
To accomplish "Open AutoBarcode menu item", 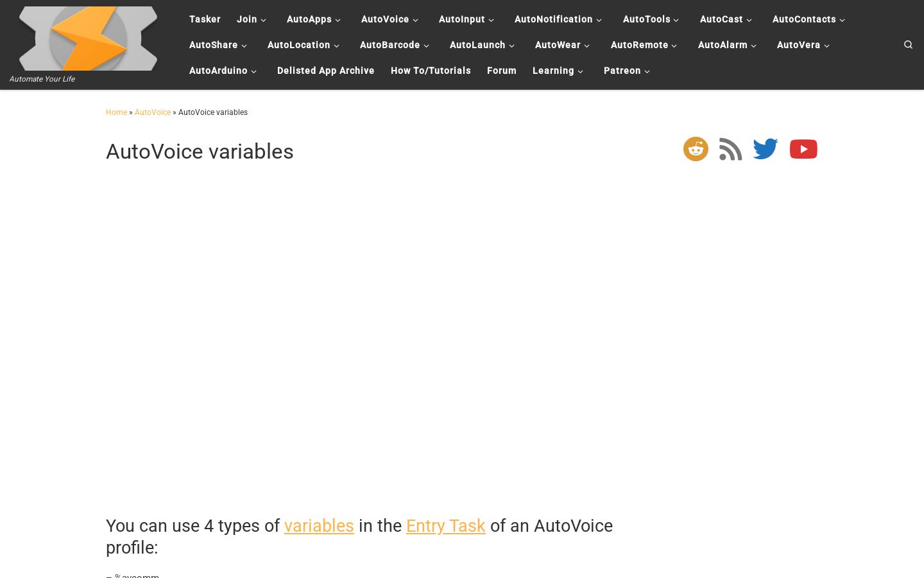I will click(x=390, y=45).
